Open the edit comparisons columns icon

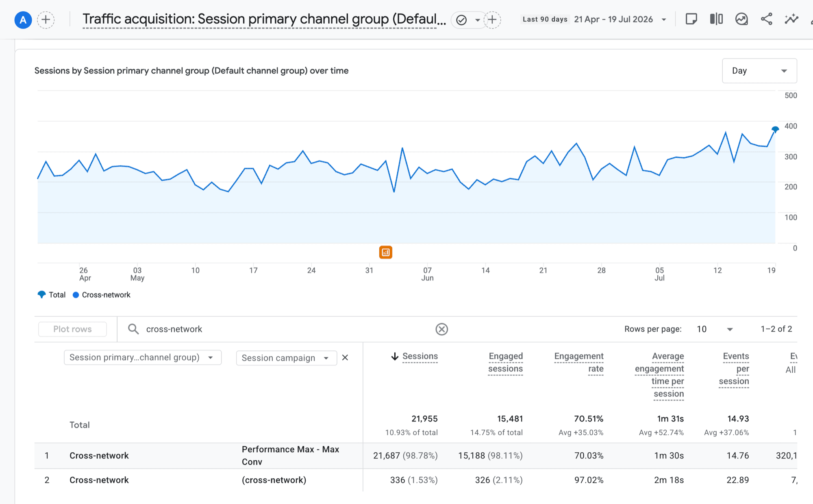(x=716, y=19)
